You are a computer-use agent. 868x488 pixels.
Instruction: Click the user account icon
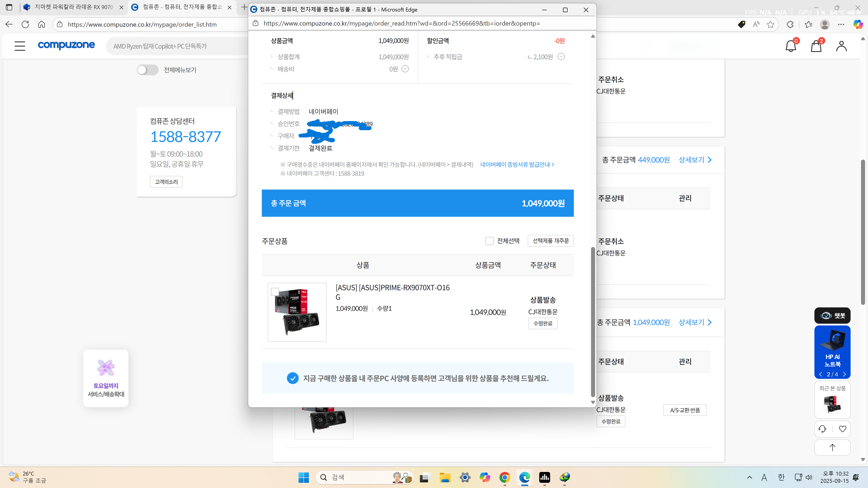(x=841, y=46)
